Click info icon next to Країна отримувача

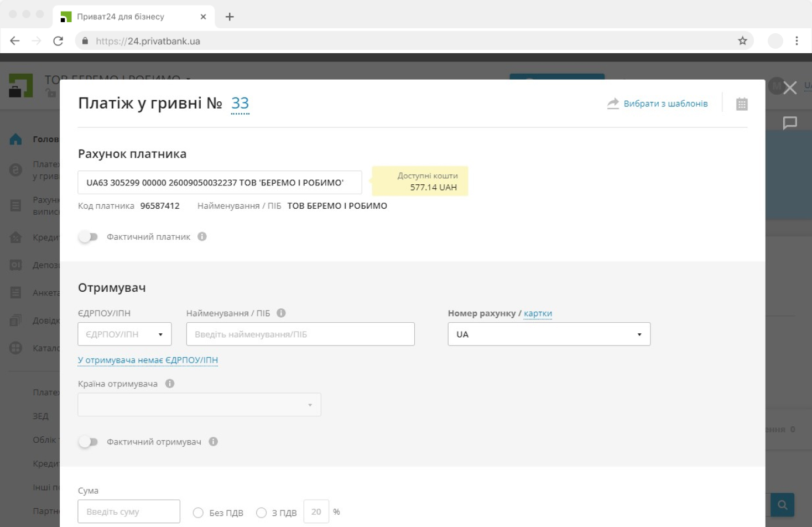coord(170,384)
